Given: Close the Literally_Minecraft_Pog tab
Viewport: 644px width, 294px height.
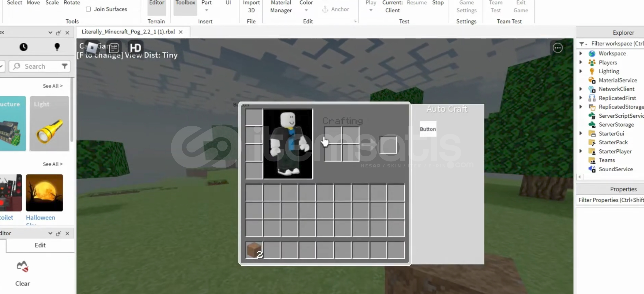Looking at the screenshot, I should (181, 32).
